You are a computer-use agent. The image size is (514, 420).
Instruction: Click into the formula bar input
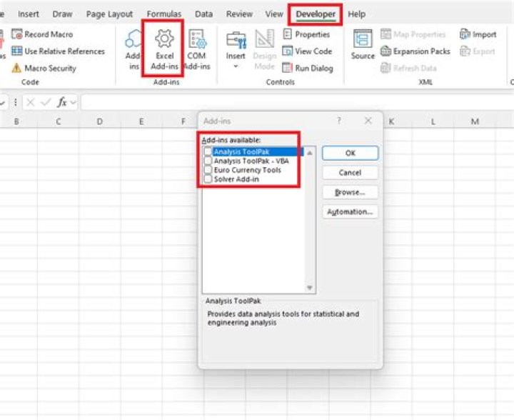click(x=297, y=102)
